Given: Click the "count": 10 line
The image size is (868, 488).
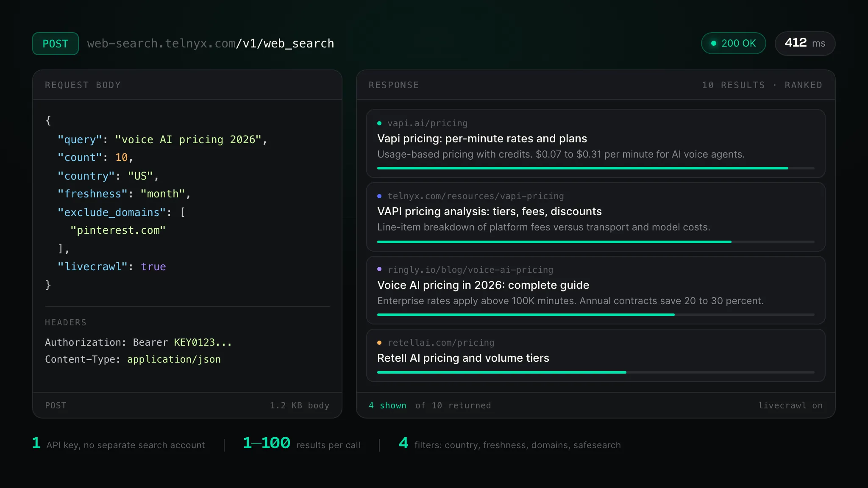Looking at the screenshot, I should point(95,158).
